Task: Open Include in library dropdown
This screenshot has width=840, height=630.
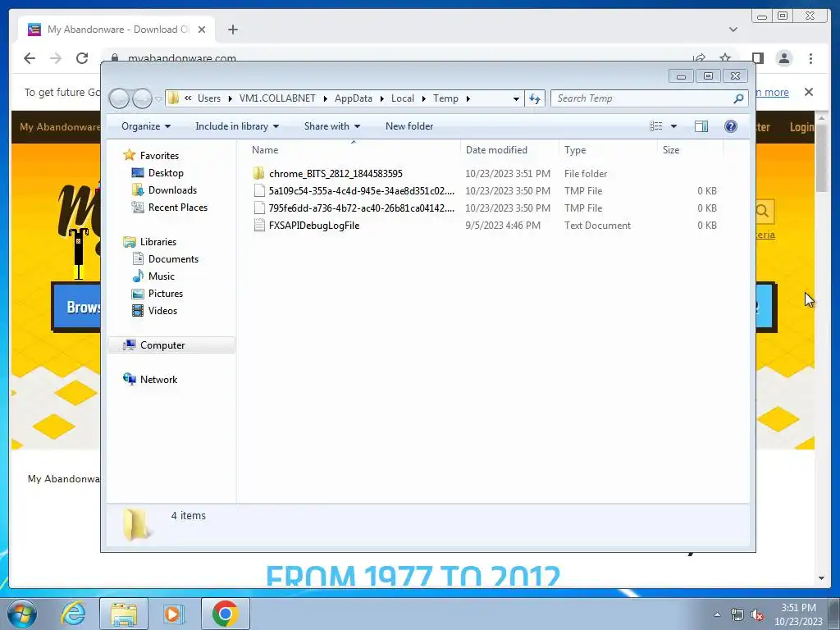Action: (237, 126)
